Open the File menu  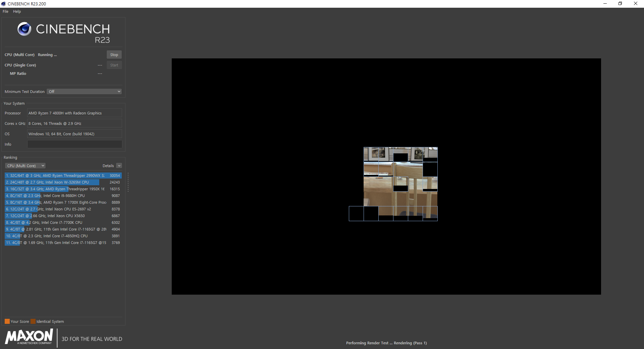click(5, 11)
